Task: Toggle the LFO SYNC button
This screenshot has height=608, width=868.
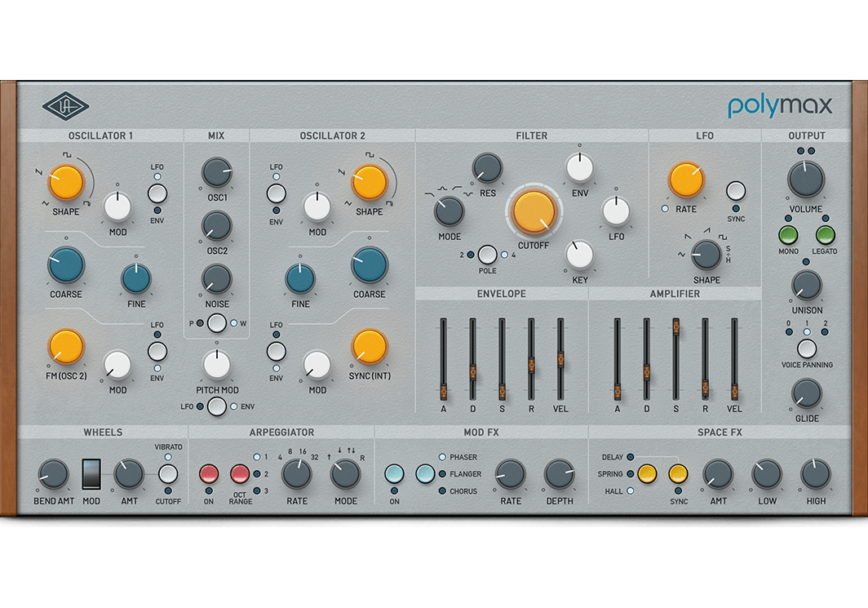Action: tap(736, 191)
